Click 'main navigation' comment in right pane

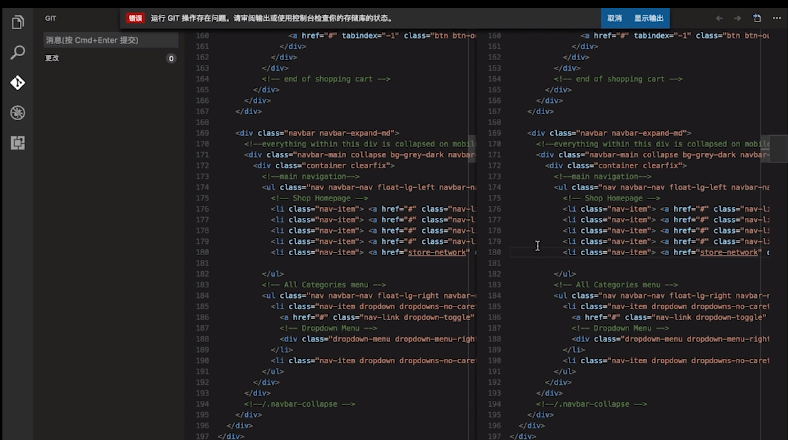[x=603, y=176]
